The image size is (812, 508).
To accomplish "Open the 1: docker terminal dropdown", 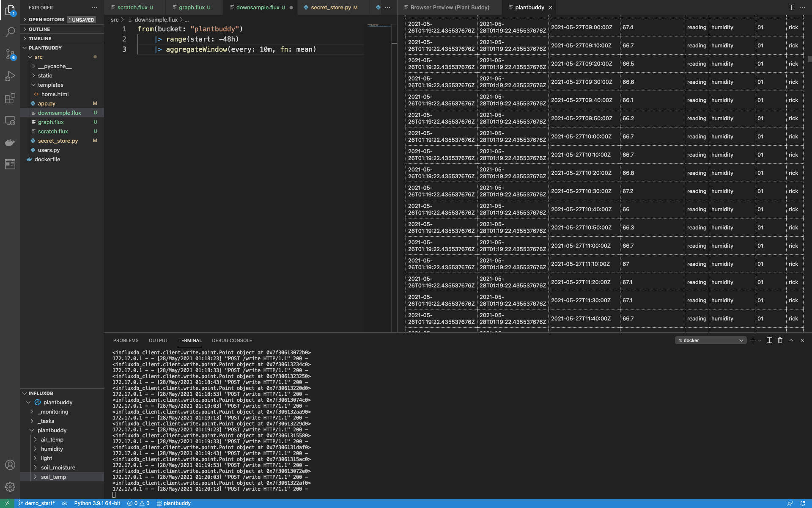I will tap(710, 340).
